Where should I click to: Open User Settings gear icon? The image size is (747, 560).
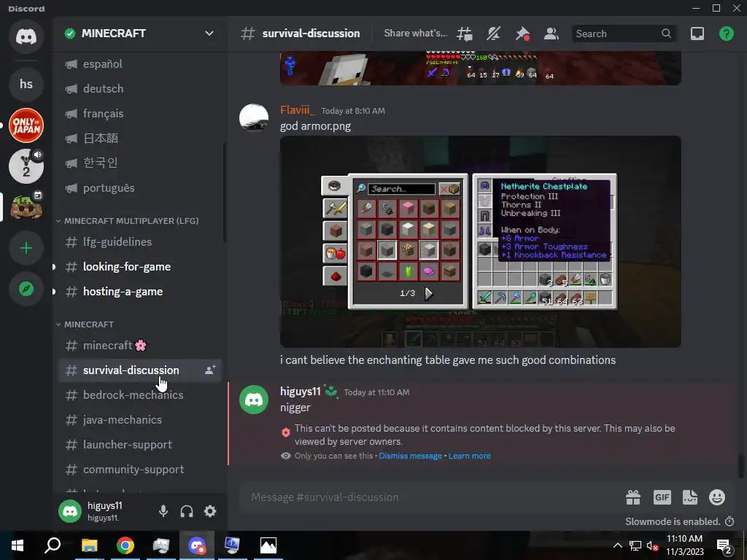click(x=210, y=511)
